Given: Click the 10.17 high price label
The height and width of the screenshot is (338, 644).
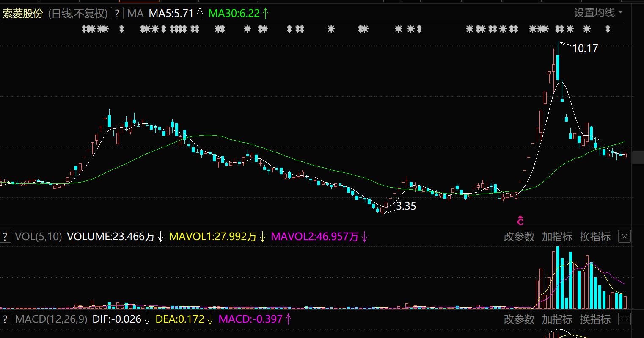Looking at the screenshot, I should click(x=585, y=49).
